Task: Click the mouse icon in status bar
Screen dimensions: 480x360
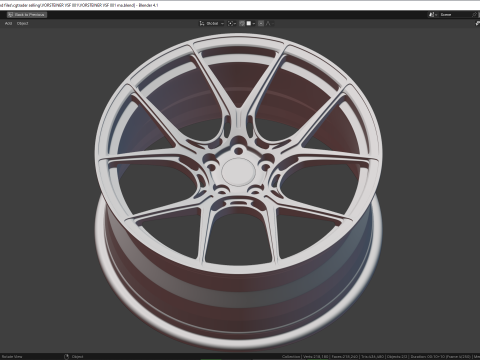Action: point(66,357)
